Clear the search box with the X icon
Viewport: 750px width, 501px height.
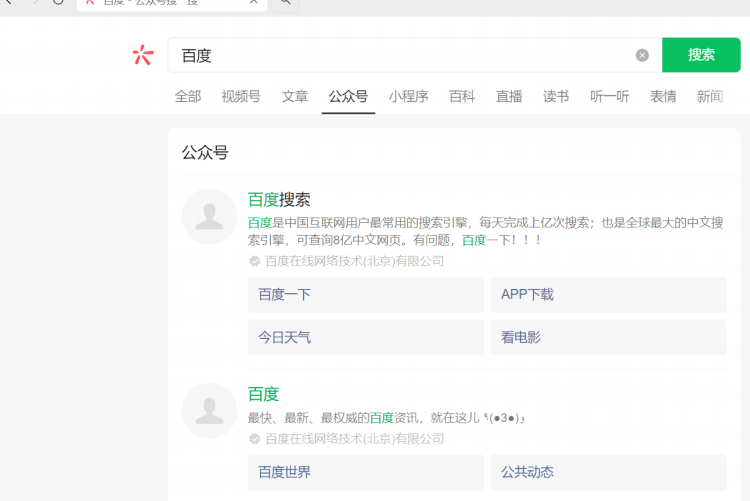[642, 56]
